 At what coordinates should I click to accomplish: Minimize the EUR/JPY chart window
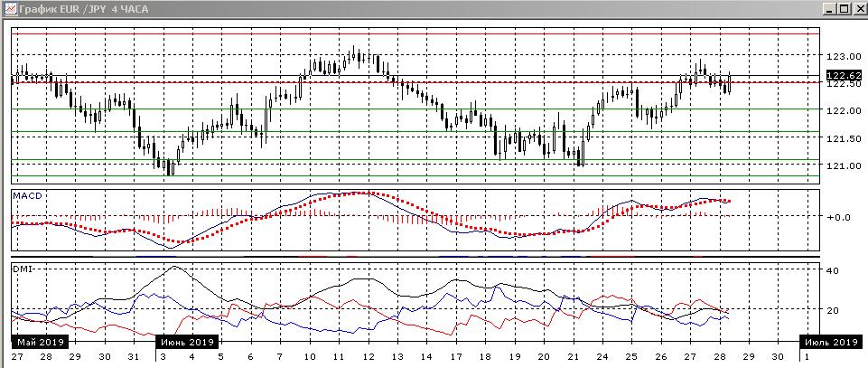tap(828, 8)
